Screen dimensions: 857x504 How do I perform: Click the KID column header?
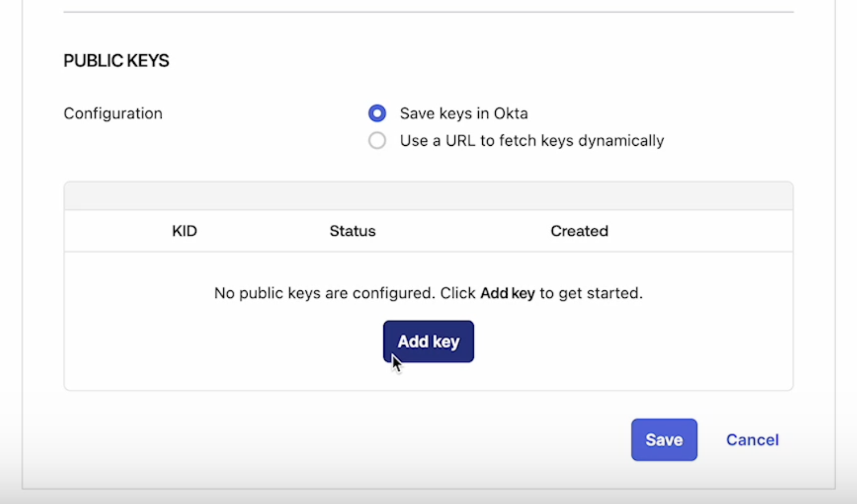pyautogui.click(x=184, y=231)
